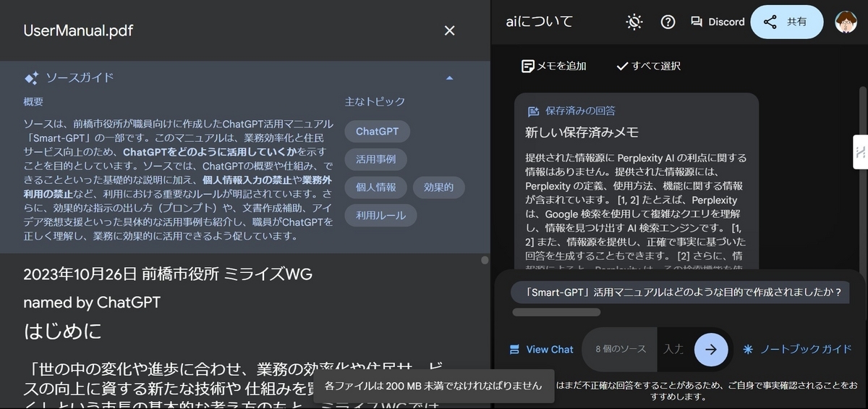Select the 利用ルール topic chip
Screen dimensions: 868x409
pos(380,215)
